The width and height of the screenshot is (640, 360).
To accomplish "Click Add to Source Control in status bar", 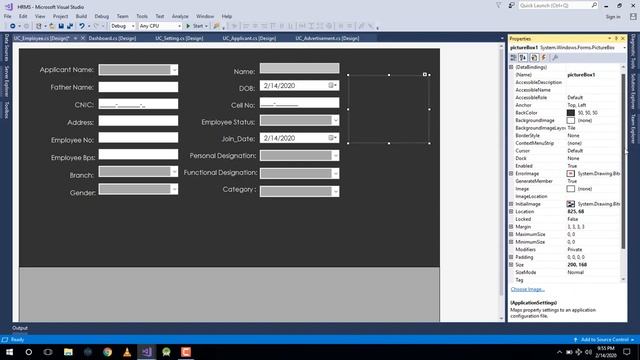I will 605,340.
